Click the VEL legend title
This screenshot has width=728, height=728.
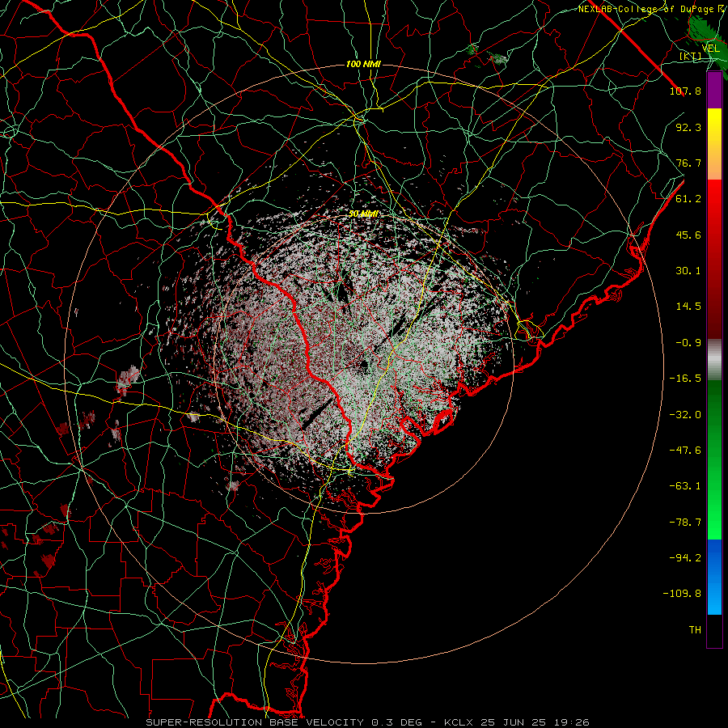coord(711,49)
